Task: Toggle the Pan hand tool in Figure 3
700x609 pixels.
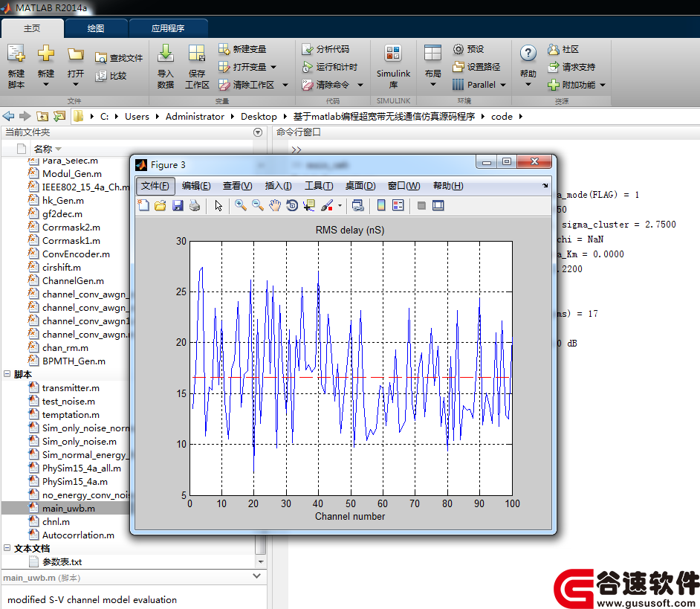Action: coord(275,205)
